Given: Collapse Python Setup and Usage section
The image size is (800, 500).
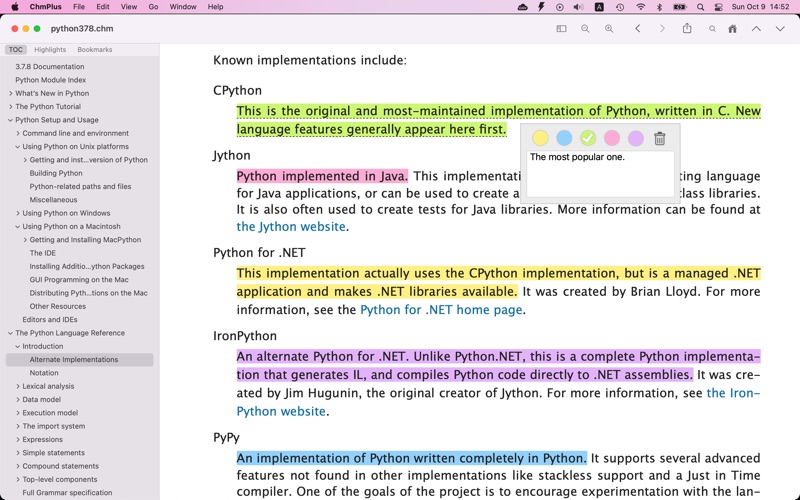Looking at the screenshot, I should (11, 120).
